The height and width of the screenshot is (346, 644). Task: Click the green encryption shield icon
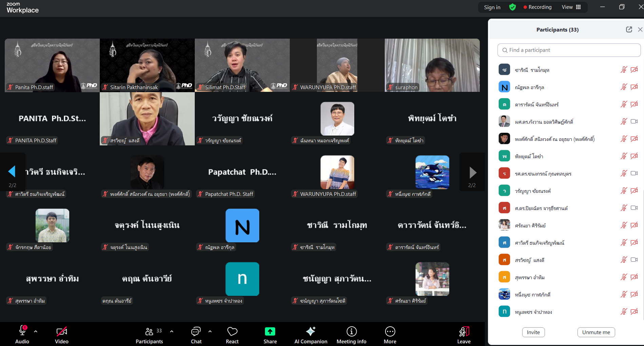[x=512, y=7]
